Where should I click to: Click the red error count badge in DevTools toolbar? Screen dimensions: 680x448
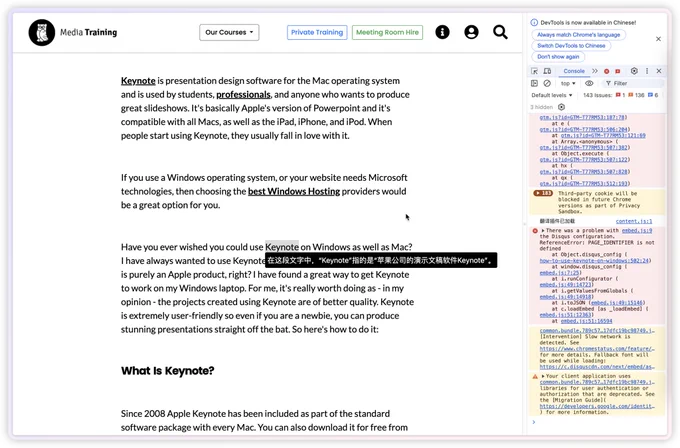[x=607, y=71]
